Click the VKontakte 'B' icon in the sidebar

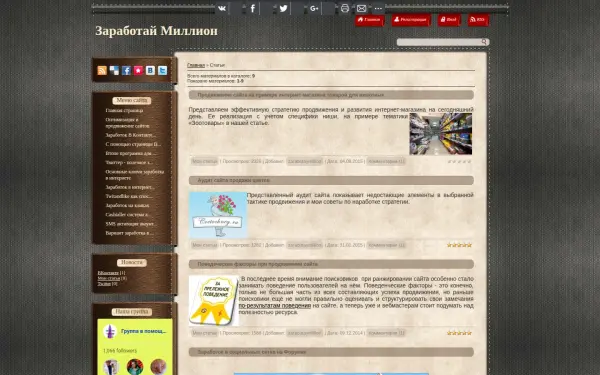click(150, 70)
